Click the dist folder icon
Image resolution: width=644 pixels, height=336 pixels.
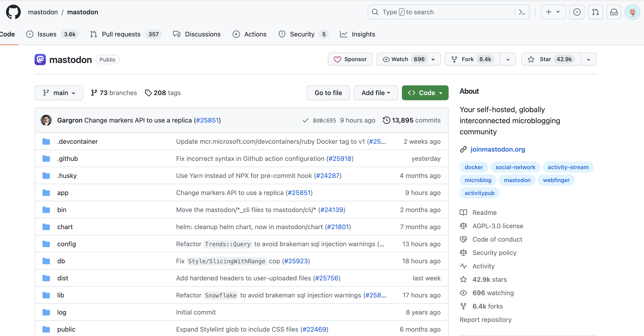[46, 278]
